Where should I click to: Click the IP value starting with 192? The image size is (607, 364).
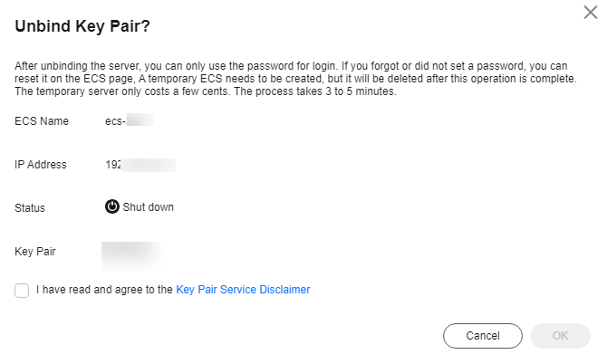point(140,165)
